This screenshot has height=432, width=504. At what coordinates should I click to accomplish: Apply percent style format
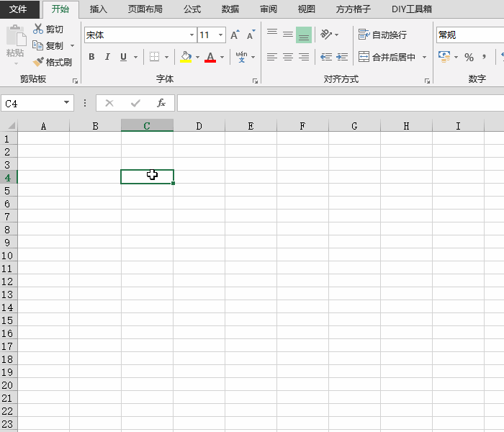point(469,57)
